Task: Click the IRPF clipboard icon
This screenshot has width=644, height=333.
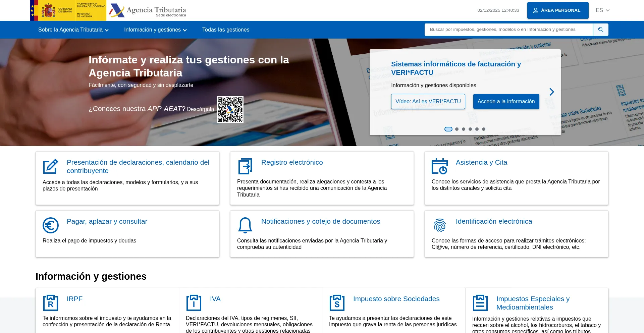Action: (51, 303)
